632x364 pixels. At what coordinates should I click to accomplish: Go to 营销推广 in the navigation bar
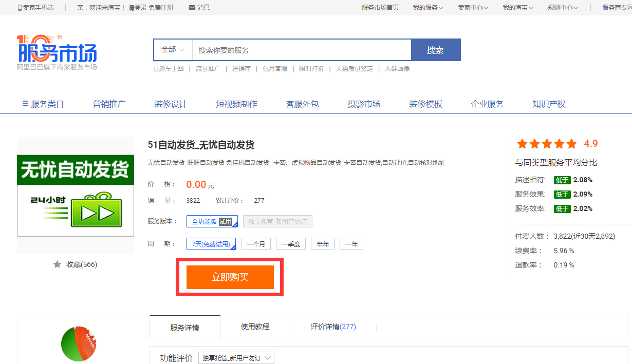pyautogui.click(x=109, y=104)
